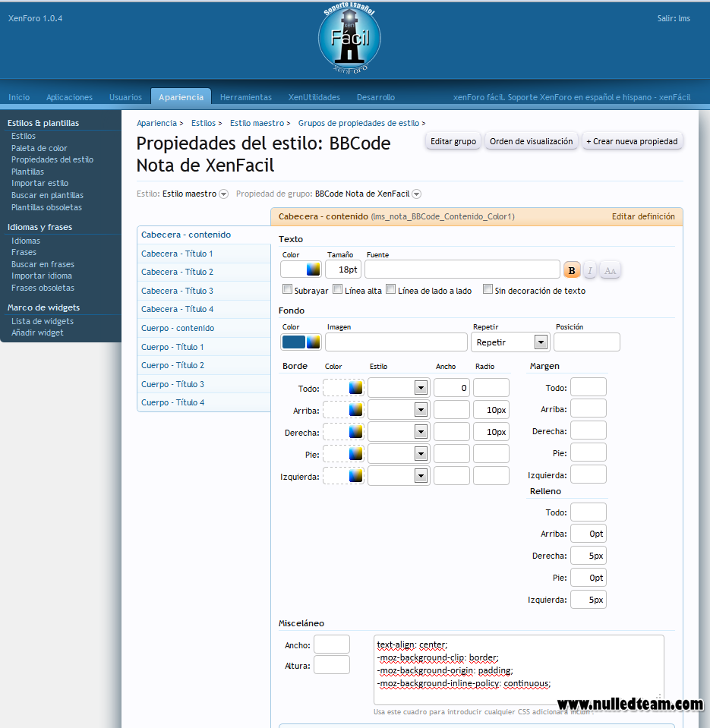710x728 pixels.
Task: Open the Derecha border style dropdown
Action: (399, 432)
